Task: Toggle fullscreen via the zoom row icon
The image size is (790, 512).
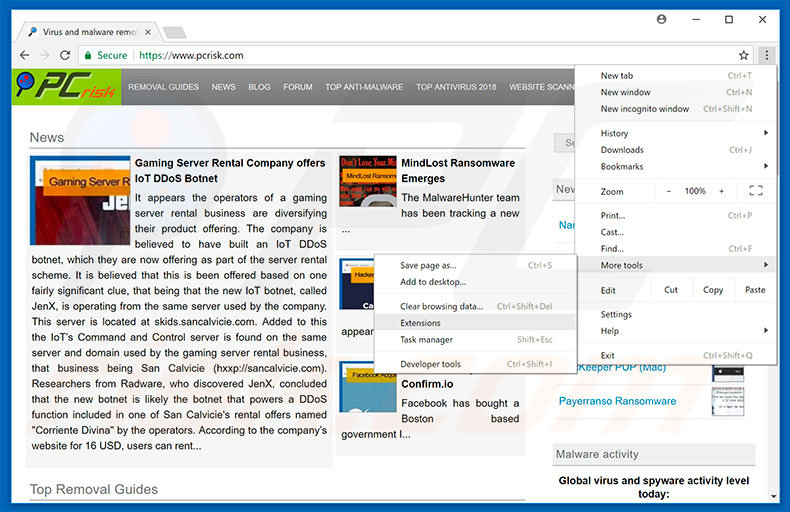Action: (x=756, y=191)
